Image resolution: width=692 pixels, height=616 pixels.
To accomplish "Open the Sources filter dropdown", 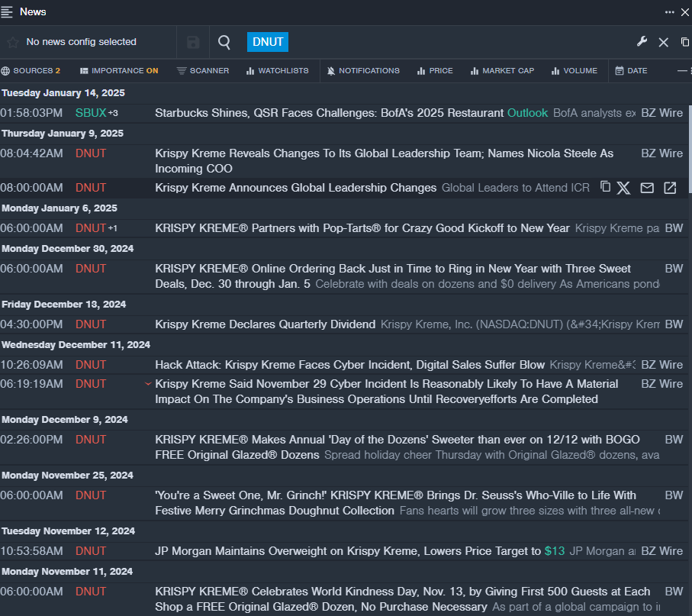I will coord(31,71).
